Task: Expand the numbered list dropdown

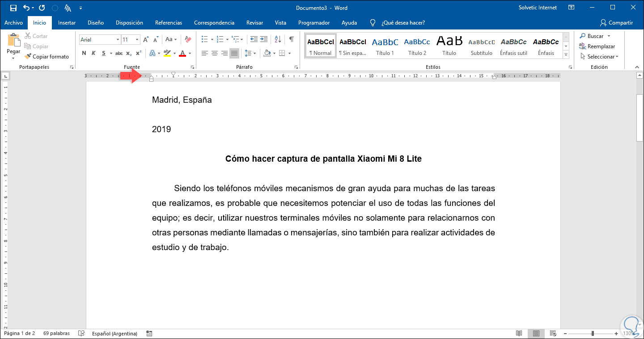Action: point(227,39)
